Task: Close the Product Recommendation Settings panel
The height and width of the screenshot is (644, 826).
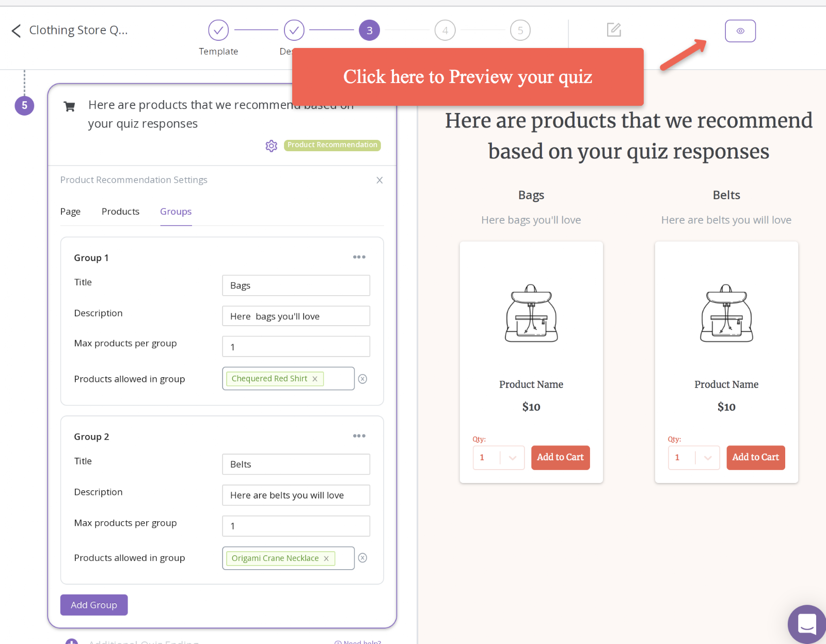Action: [x=379, y=180]
